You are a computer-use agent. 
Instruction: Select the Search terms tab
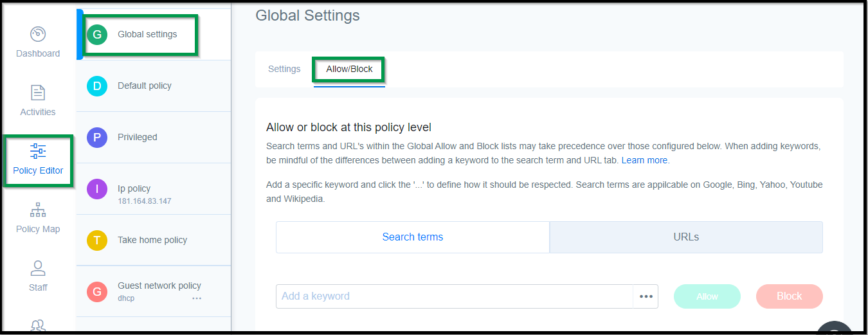coord(413,237)
